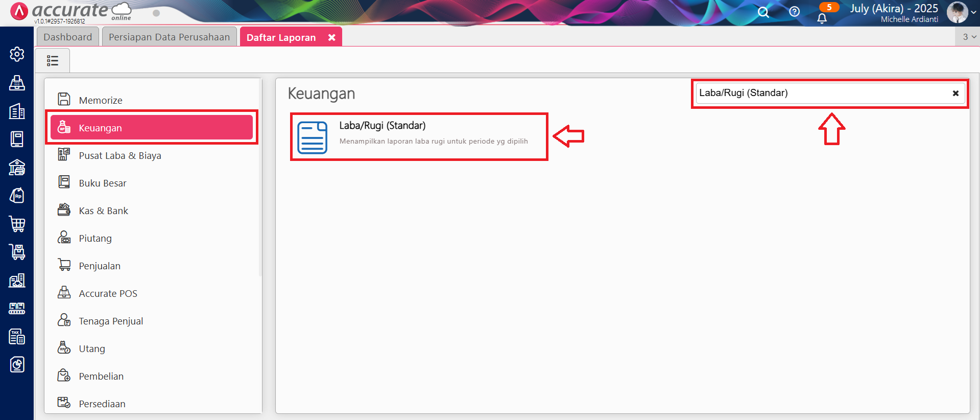Select the Memorize report category

pyautogui.click(x=152, y=100)
